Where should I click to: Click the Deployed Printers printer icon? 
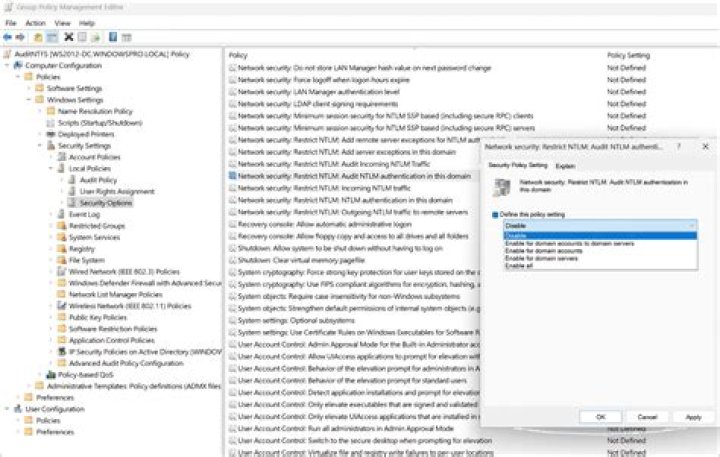point(51,134)
